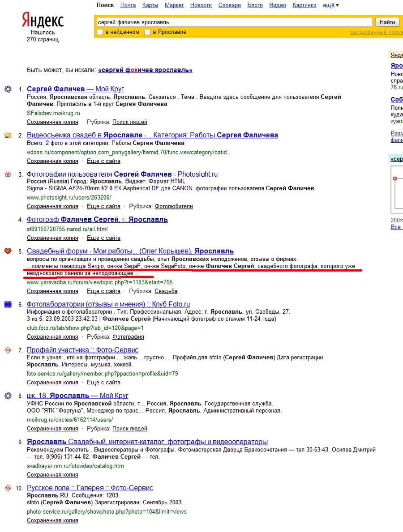This screenshot has width=403, height=532.
Task: Switch to the Маркет tab
Action: (174, 5)
